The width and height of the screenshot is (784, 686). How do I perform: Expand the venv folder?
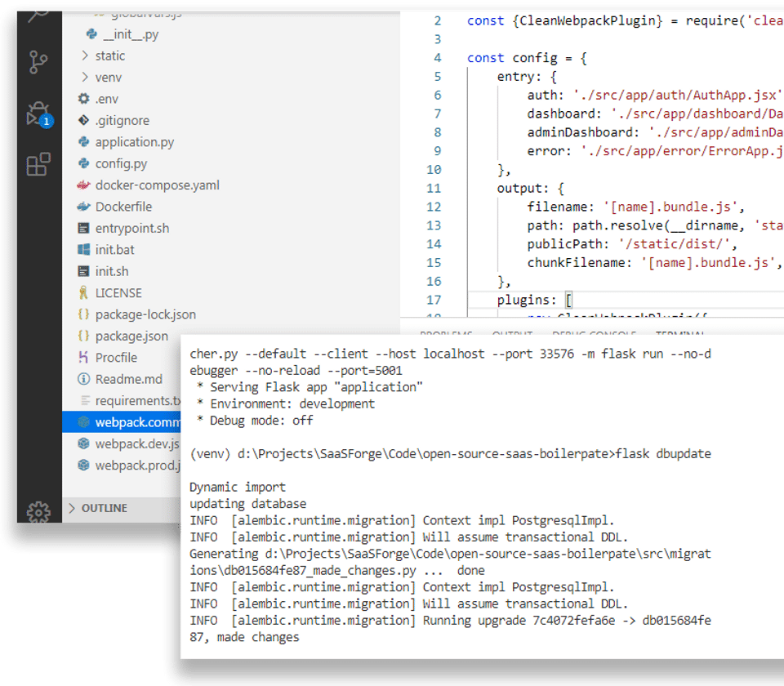pos(84,77)
